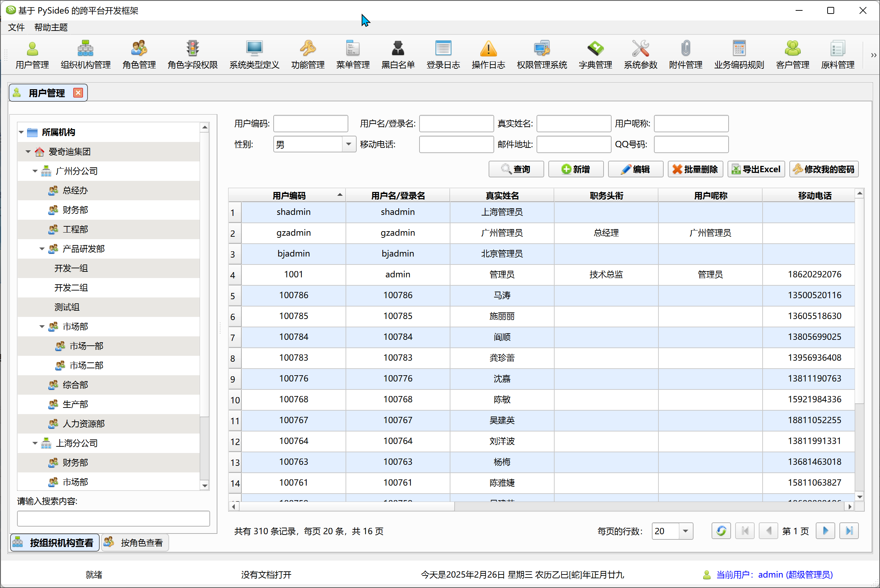Image resolution: width=880 pixels, height=588 pixels.
Task: Click the 导出Excel button
Action: point(756,169)
